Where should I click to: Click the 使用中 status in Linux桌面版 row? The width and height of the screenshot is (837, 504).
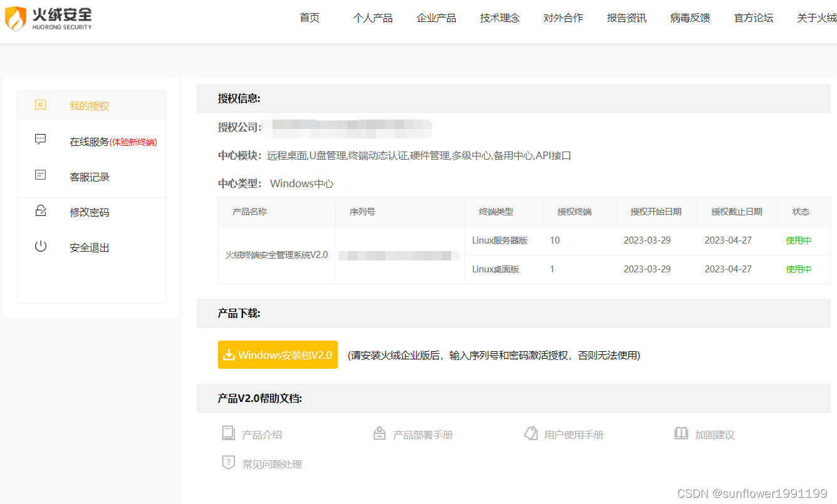799,269
